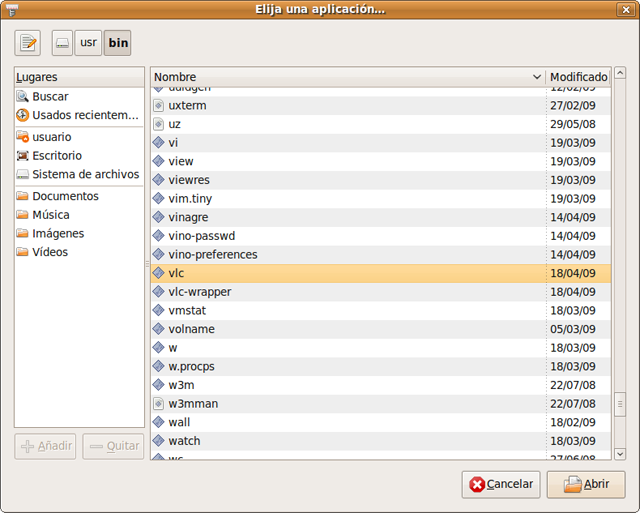Open the Imágenes bookmark folder
Image resolution: width=640 pixels, height=513 pixels.
pyautogui.click(x=57, y=234)
